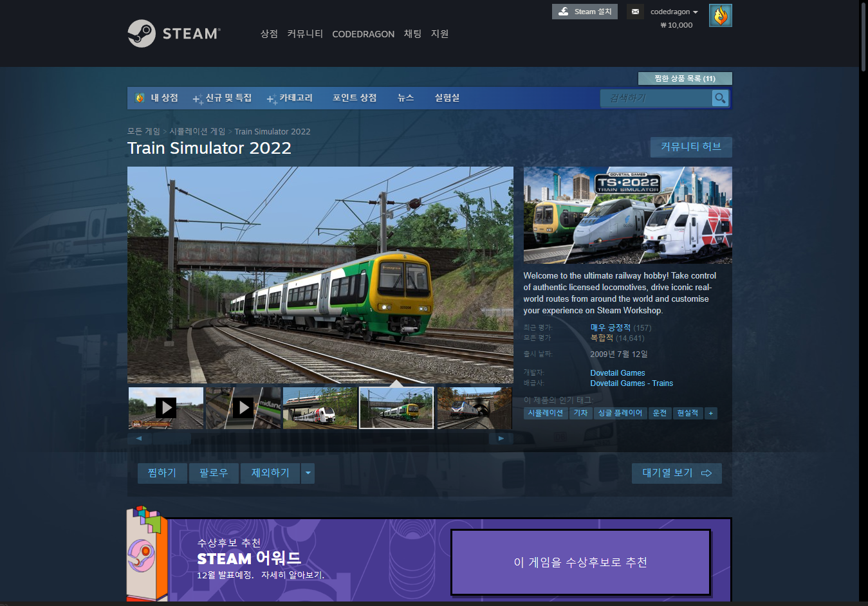Image resolution: width=868 pixels, height=606 pixels.
Task: Open 찜한 상품 목록 (11) wishlist
Action: coord(685,78)
